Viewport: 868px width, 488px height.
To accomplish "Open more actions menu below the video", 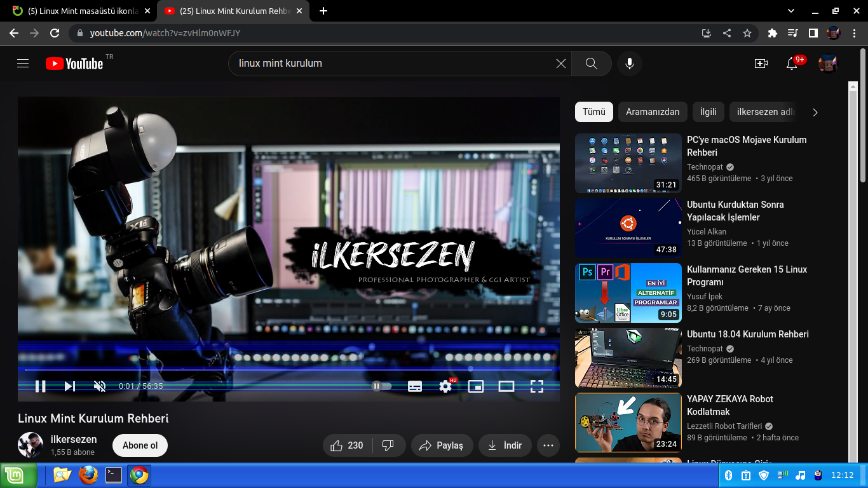I will click(x=548, y=445).
